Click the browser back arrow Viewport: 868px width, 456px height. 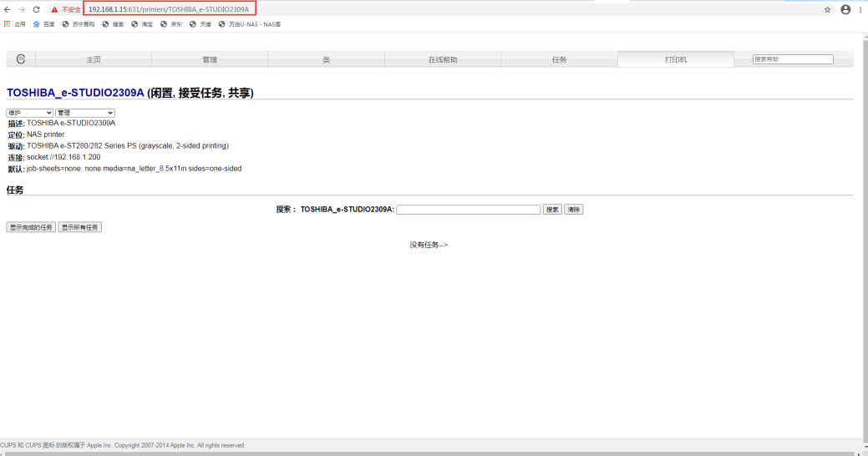click(8, 9)
